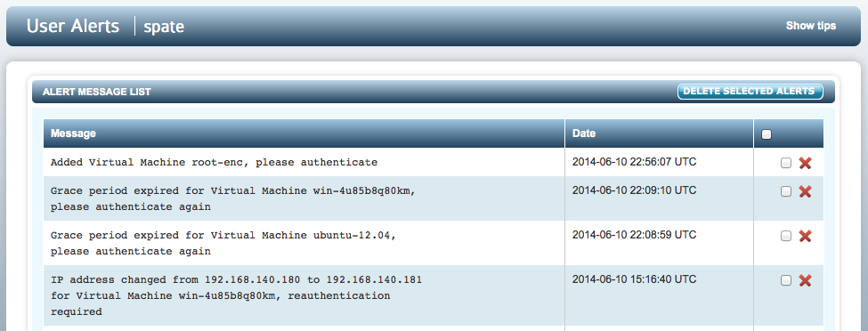The width and height of the screenshot is (868, 331).
Task: Click the User Alerts page title
Action: point(73,26)
